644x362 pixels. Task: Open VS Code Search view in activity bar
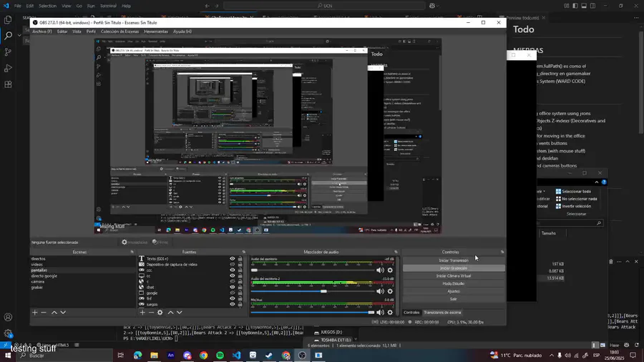pyautogui.click(x=8, y=36)
